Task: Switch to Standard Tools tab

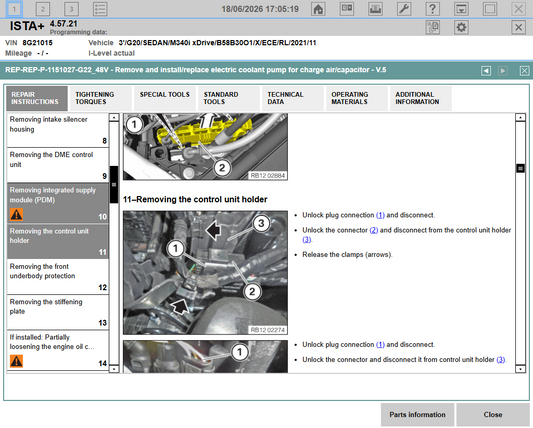Action: coord(228,99)
